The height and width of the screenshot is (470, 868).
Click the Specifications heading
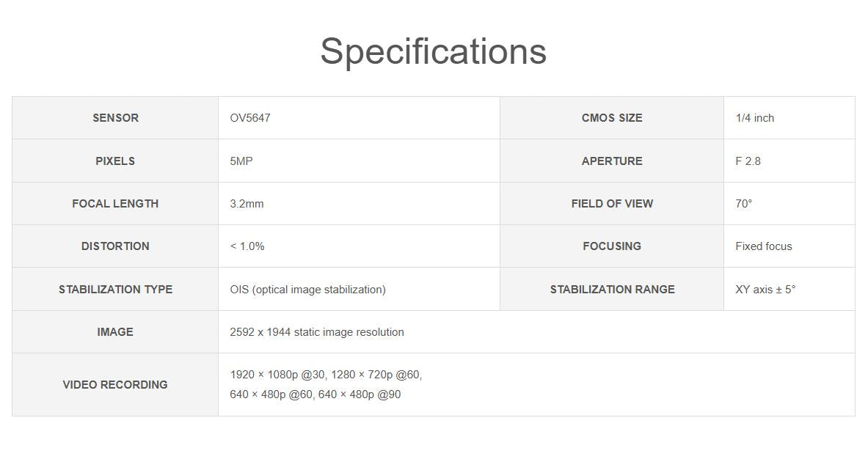click(x=433, y=51)
